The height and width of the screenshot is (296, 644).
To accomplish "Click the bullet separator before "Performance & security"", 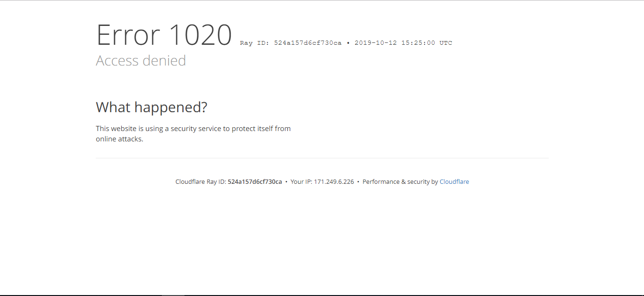I will tap(358, 182).
